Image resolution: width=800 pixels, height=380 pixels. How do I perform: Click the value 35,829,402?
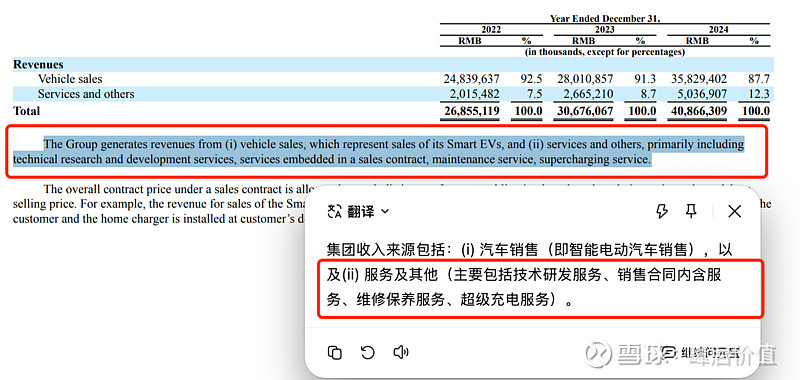[x=698, y=79]
